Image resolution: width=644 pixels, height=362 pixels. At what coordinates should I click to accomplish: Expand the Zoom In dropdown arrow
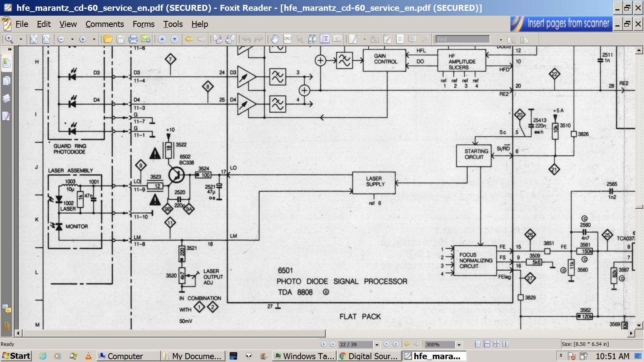[94, 39]
